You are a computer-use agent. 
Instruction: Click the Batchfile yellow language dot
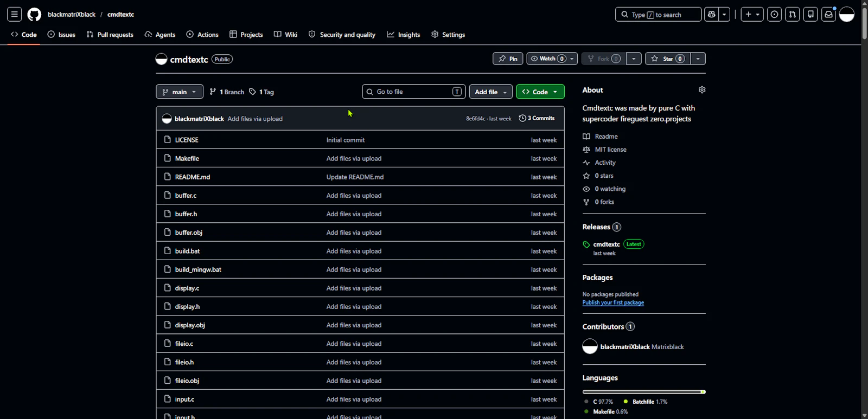point(626,402)
